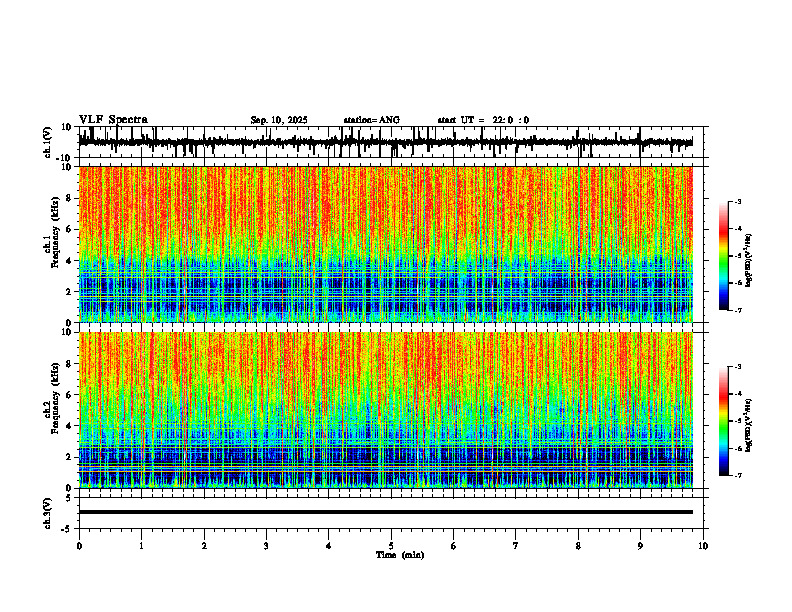This screenshot has width=792, height=612.
Task: Click the ch.2 spectrogram colorbar
Action: [x=723, y=421]
